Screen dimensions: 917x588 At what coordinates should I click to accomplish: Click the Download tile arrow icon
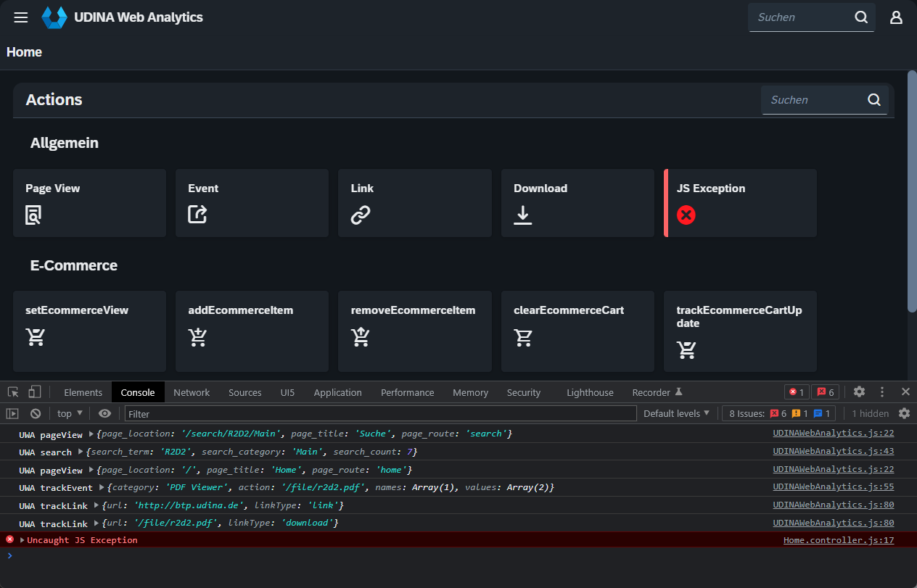click(522, 215)
